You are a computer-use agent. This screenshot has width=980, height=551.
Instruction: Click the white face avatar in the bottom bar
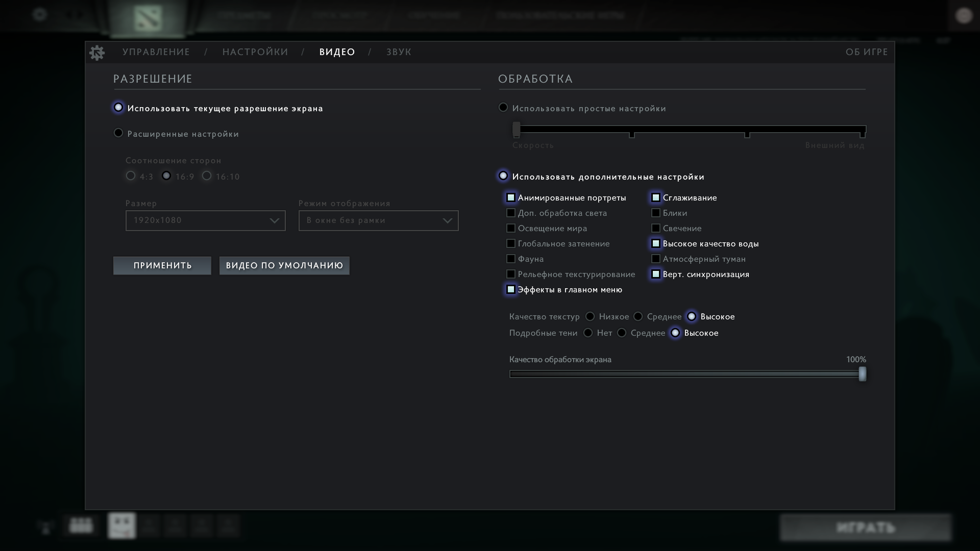pos(122,525)
